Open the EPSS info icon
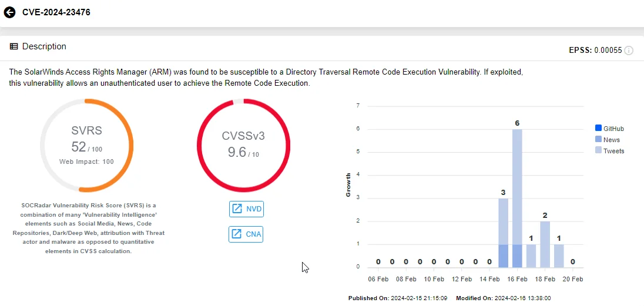 (x=629, y=51)
